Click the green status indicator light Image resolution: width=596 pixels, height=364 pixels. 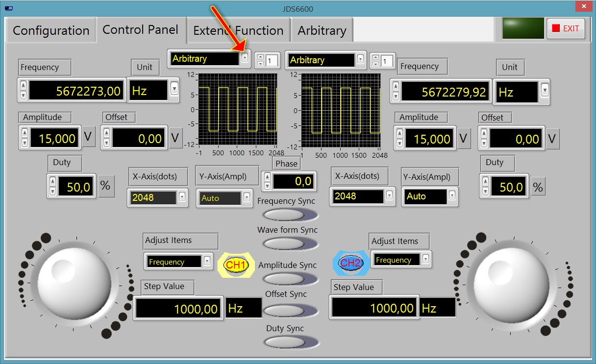523,28
